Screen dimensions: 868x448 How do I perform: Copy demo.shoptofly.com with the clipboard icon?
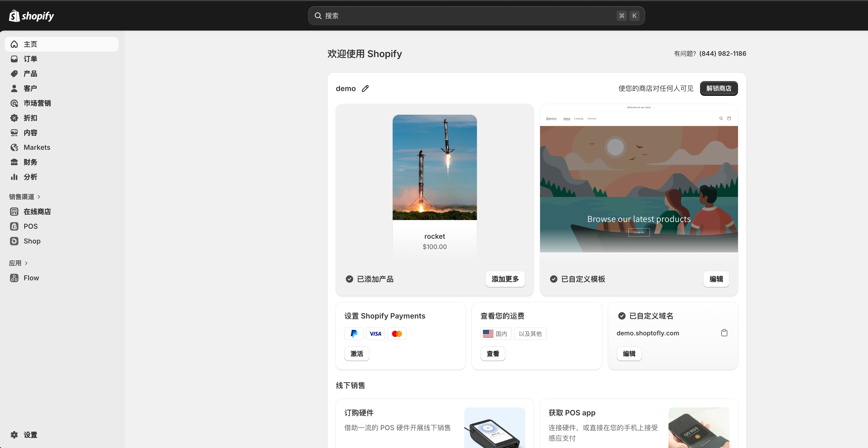point(724,333)
